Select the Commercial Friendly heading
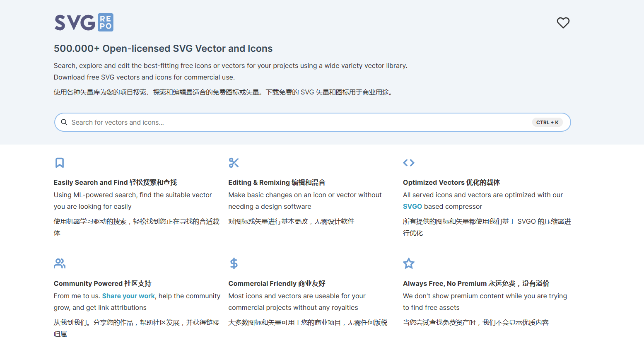 point(277,283)
